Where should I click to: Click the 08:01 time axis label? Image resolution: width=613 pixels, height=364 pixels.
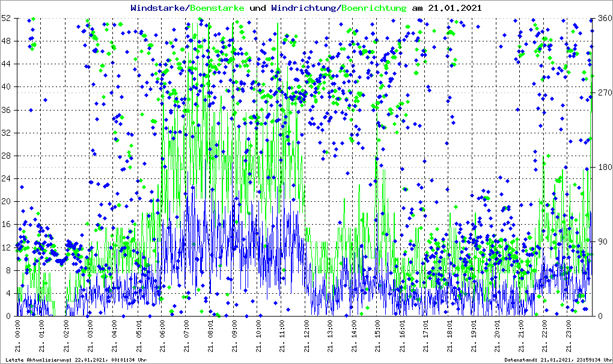tap(210, 336)
